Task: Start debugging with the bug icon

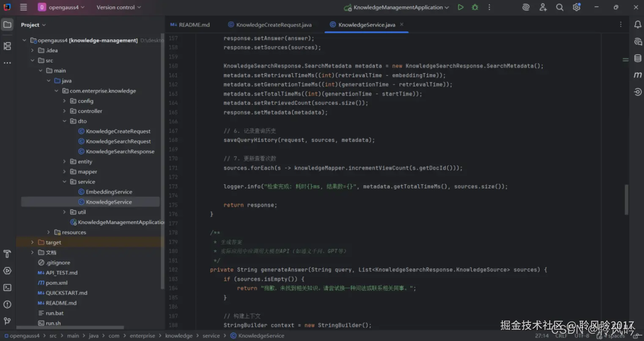Action: point(475,7)
